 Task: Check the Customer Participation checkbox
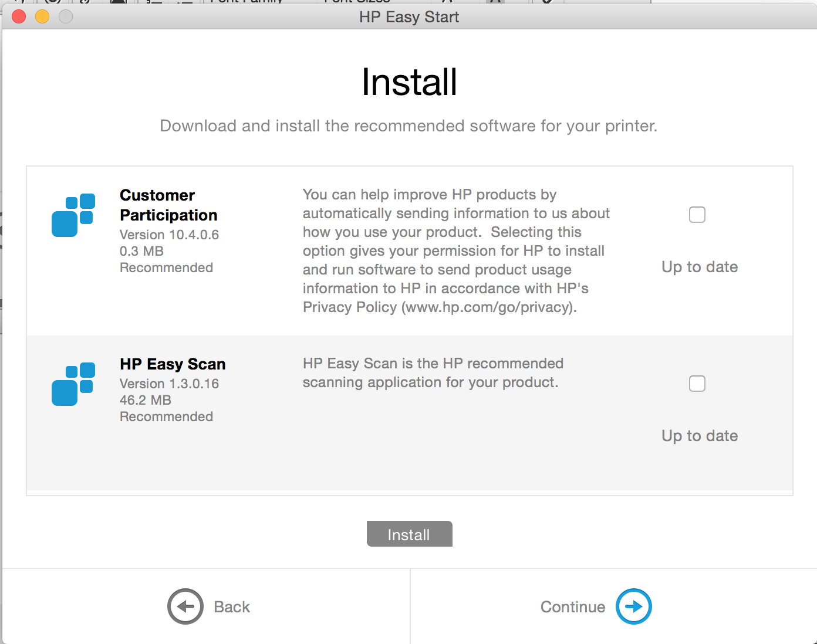coord(697,215)
